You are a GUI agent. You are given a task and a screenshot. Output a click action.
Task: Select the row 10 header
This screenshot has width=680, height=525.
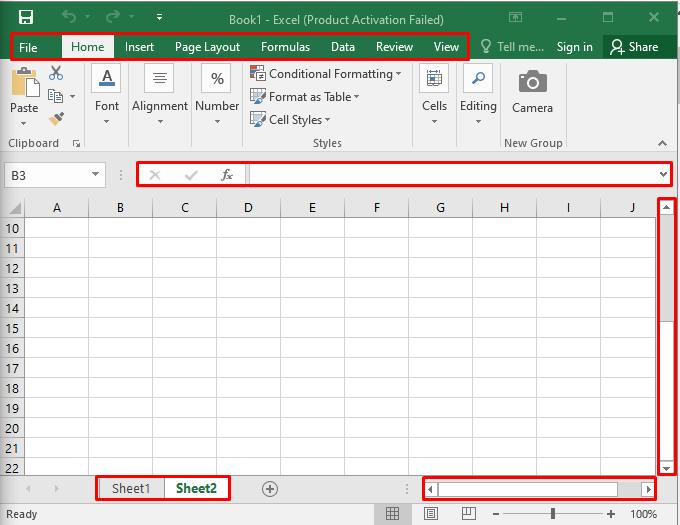pyautogui.click(x=12, y=228)
